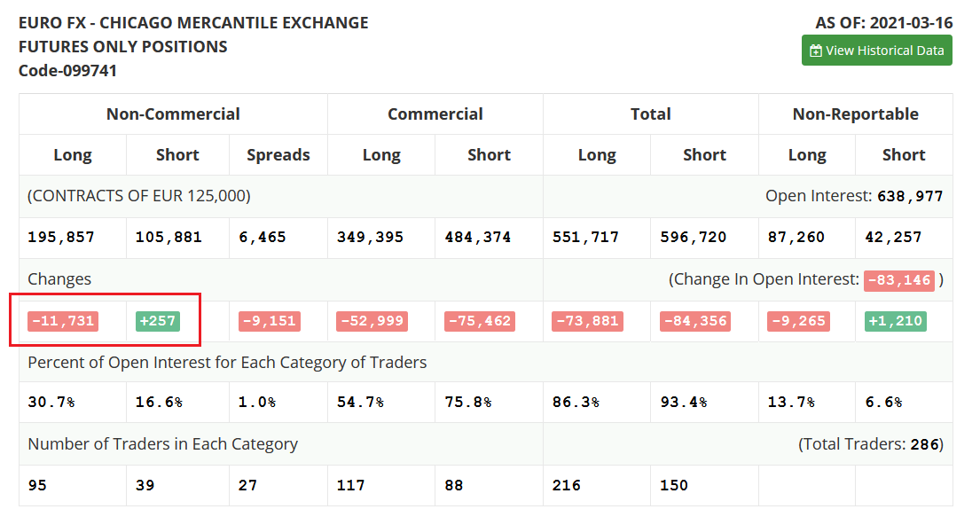Click the Spreads column header
980x517 pixels.
(278, 155)
